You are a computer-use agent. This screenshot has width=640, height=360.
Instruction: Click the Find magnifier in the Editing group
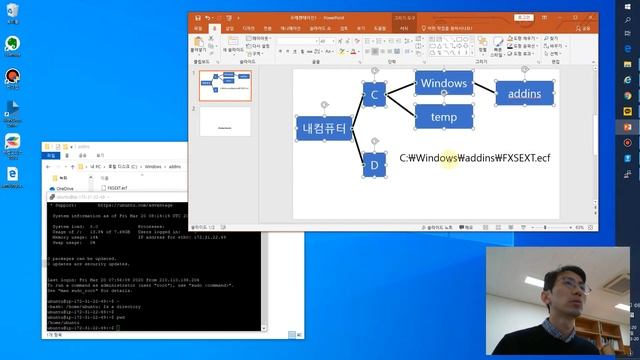point(551,38)
